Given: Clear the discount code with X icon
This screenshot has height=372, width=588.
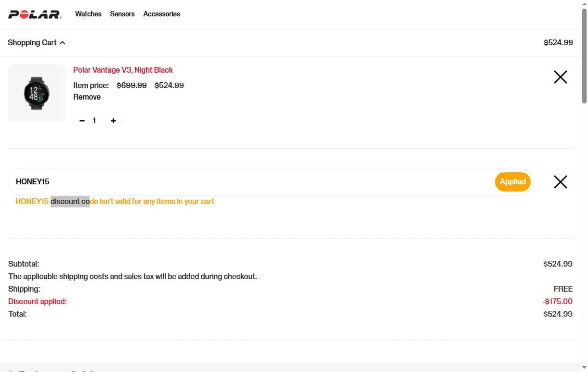Looking at the screenshot, I should click(561, 182).
